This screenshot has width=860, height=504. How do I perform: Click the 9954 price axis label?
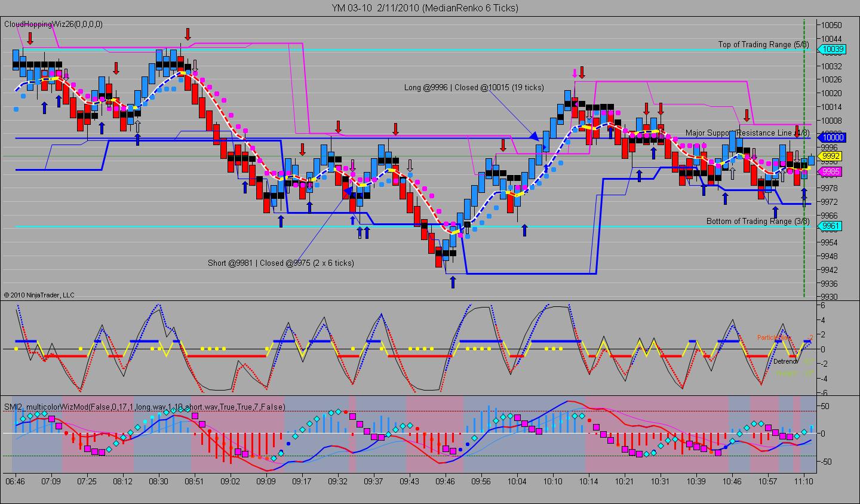pyautogui.click(x=830, y=242)
